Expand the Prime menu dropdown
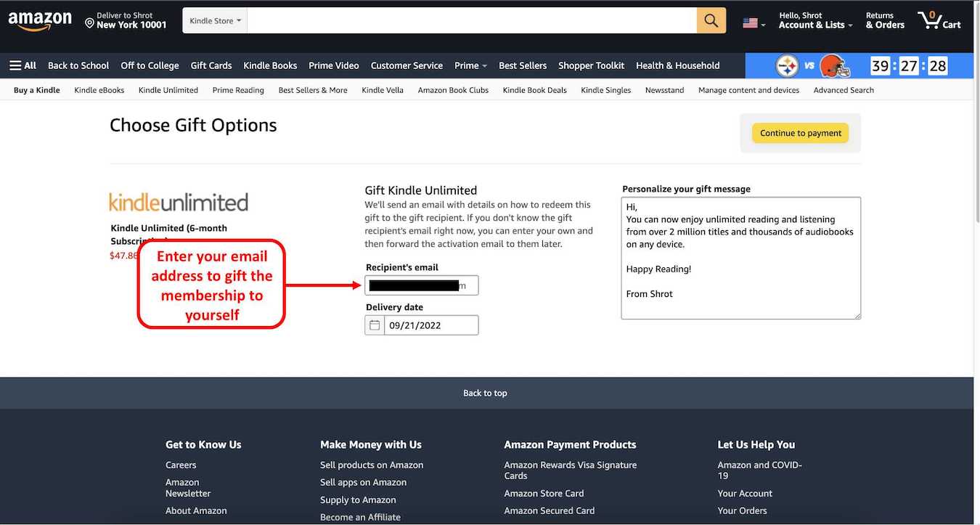 point(470,65)
